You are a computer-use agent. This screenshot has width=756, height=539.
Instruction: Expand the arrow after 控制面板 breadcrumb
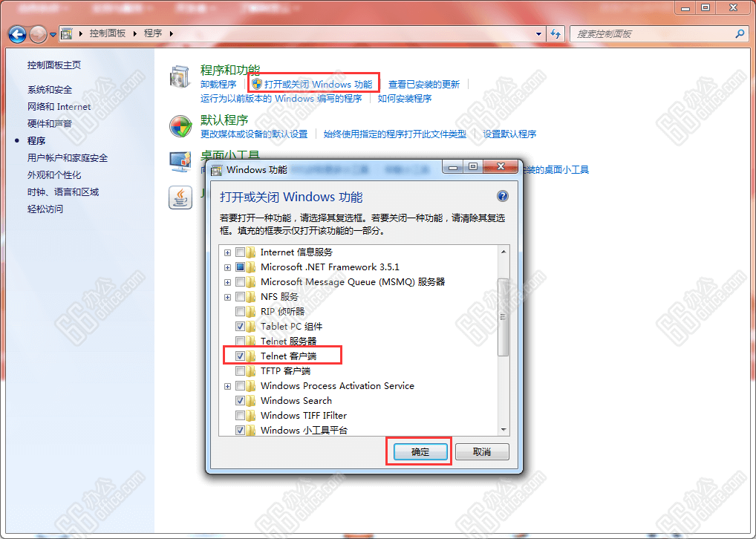(x=135, y=33)
